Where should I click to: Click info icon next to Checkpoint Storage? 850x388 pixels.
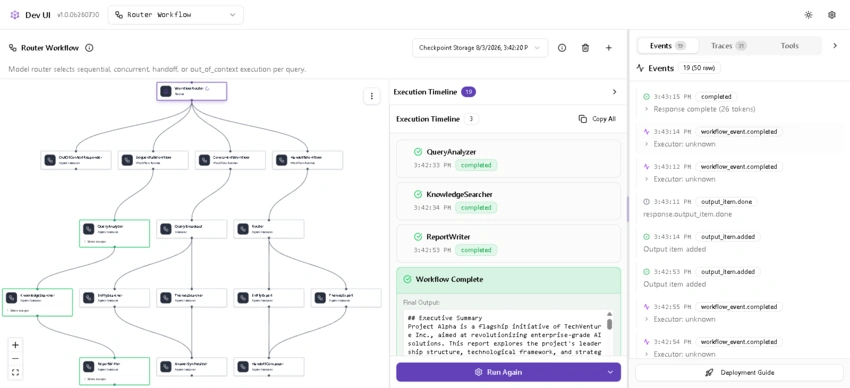[562, 48]
